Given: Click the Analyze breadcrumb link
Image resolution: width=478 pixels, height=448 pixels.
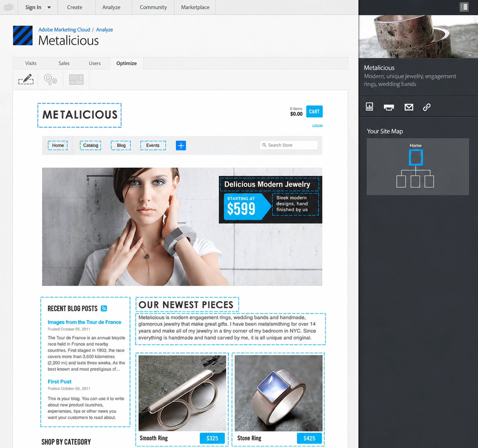Looking at the screenshot, I should [105, 30].
